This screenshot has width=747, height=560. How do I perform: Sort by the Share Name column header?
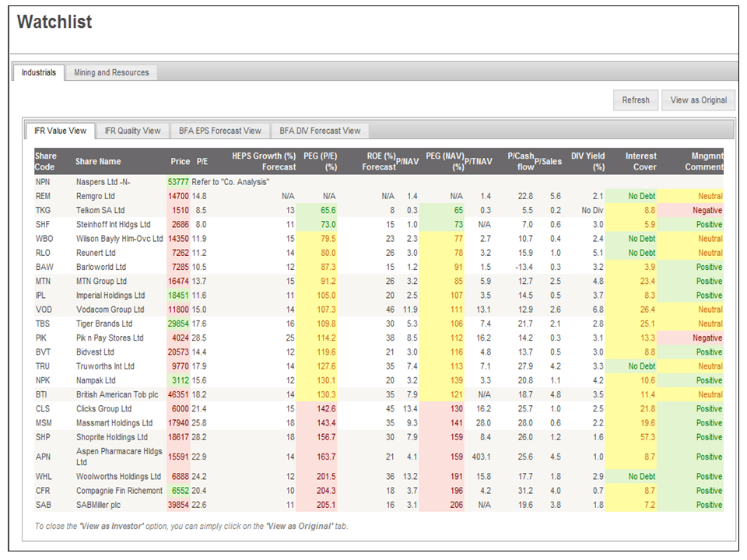[98, 162]
